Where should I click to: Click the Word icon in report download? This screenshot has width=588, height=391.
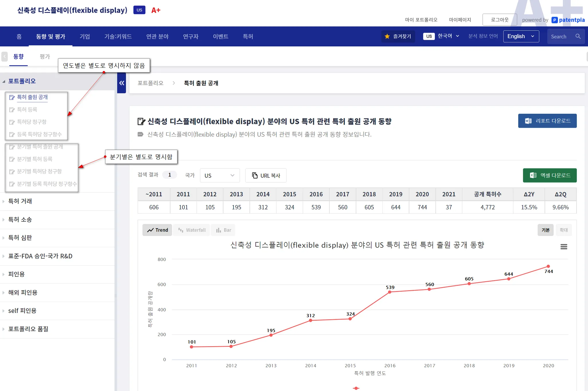(x=528, y=121)
